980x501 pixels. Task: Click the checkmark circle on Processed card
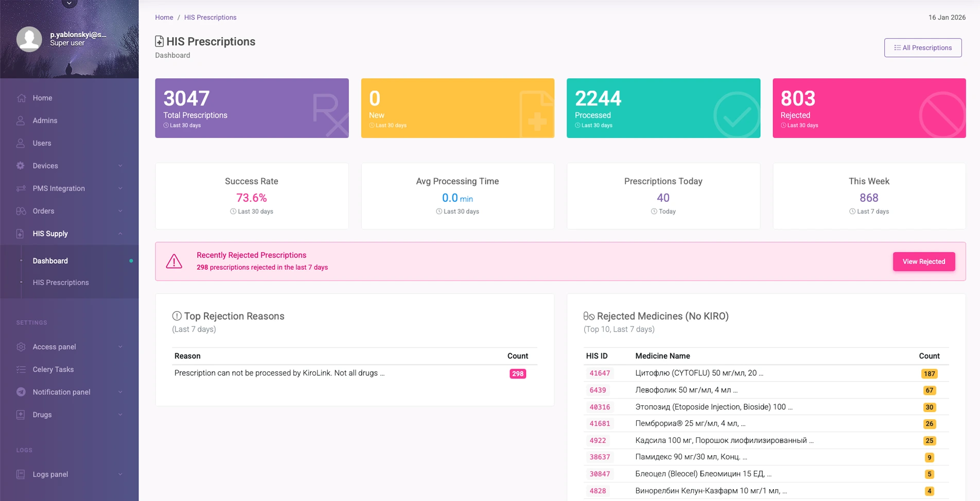click(x=737, y=114)
